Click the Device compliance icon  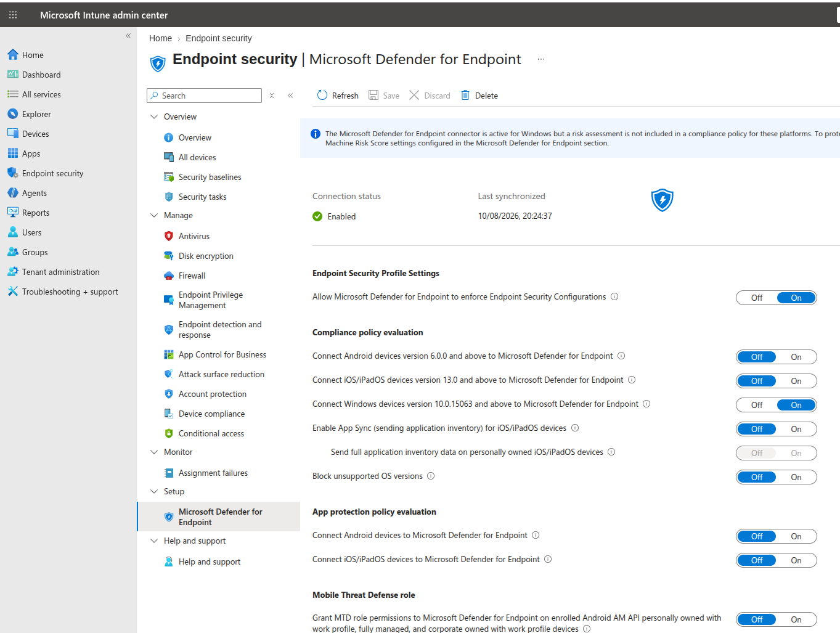pyautogui.click(x=169, y=414)
